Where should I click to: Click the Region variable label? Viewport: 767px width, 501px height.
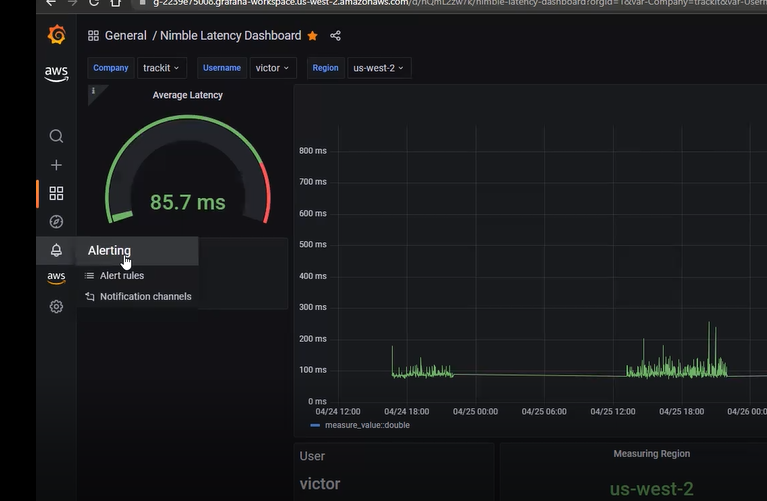coord(325,68)
